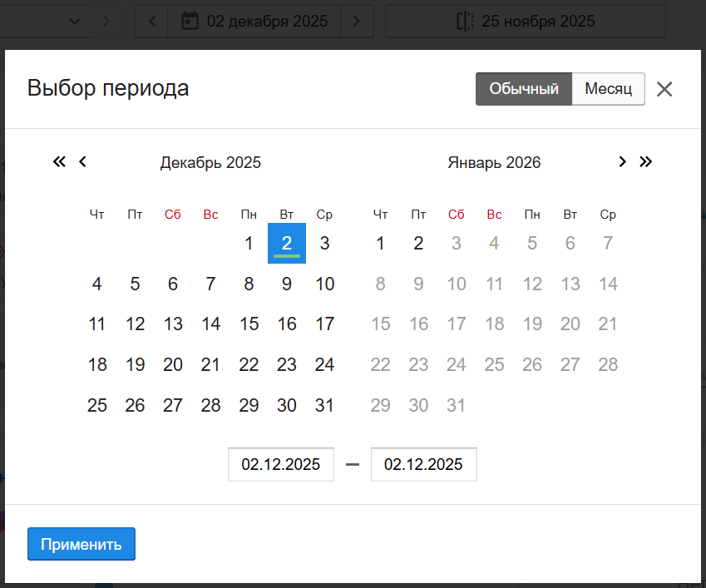
Task: Click the end date input field
Action: pyautogui.click(x=423, y=465)
